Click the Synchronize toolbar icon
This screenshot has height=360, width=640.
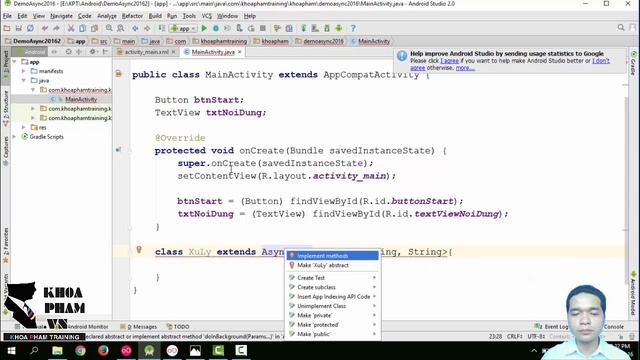(x=30, y=28)
